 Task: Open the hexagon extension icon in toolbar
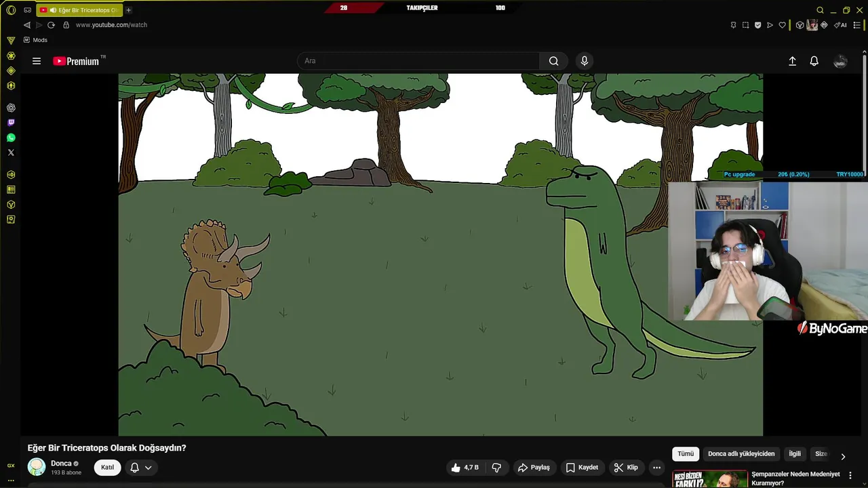tap(800, 25)
